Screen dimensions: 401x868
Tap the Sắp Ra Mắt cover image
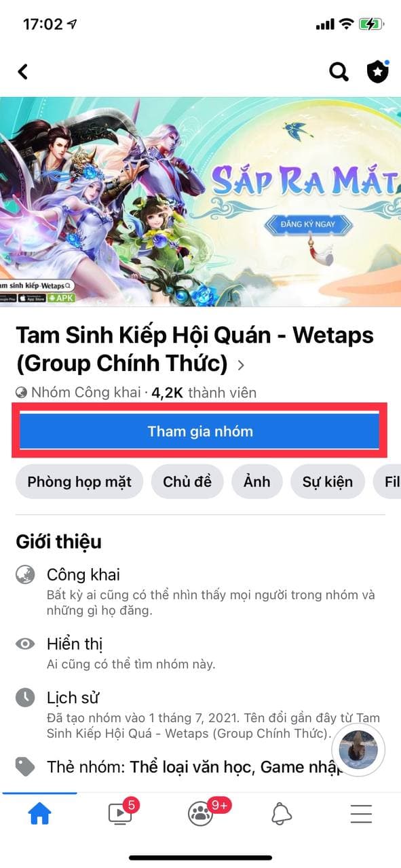[x=200, y=203]
